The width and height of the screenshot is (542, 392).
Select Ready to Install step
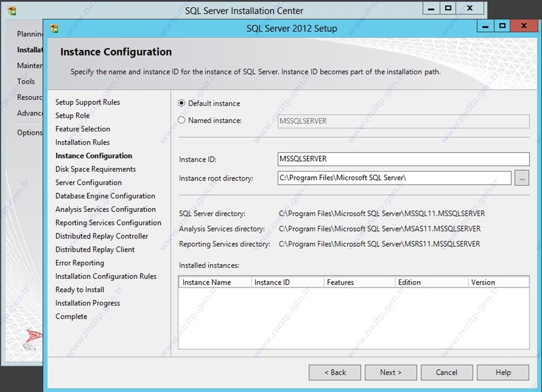(x=79, y=290)
